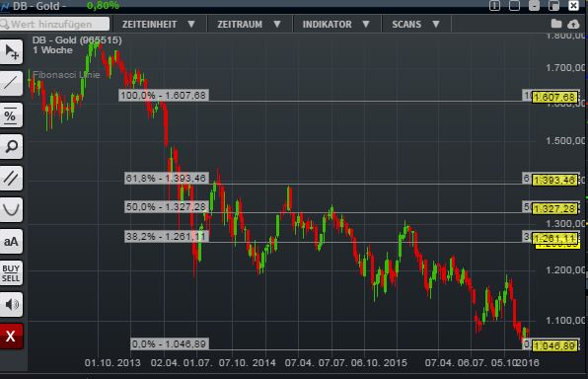Click the 1 Woche timeframe label
Screen dimensions: 588x379
pyautogui.click(x=52, y=50)
